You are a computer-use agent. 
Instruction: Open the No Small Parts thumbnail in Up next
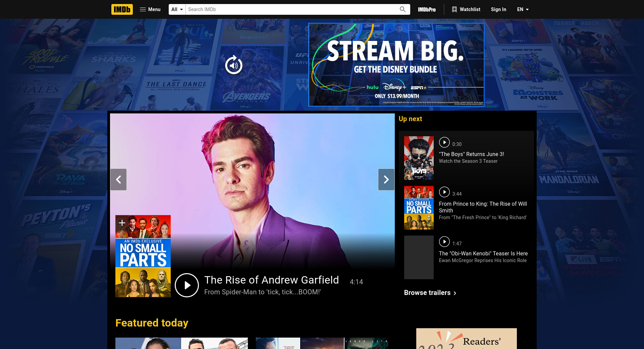click(419, 208)
